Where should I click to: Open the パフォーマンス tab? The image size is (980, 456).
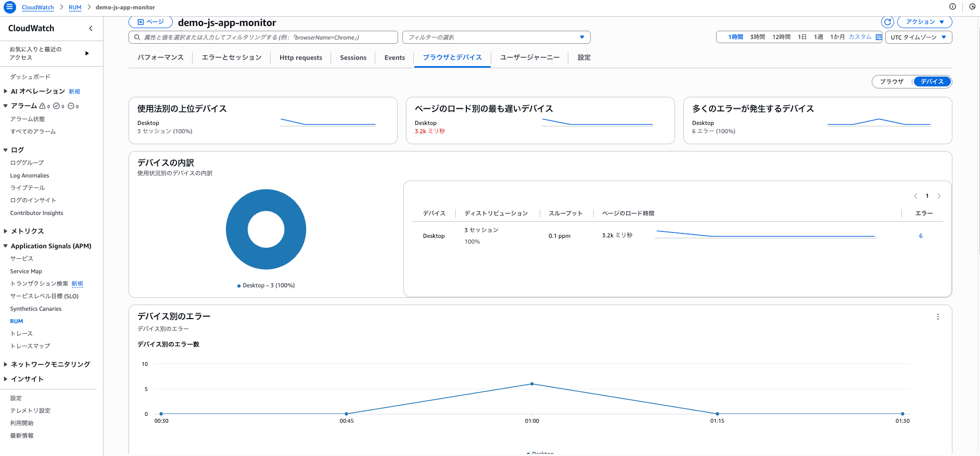tap(160, 57)
